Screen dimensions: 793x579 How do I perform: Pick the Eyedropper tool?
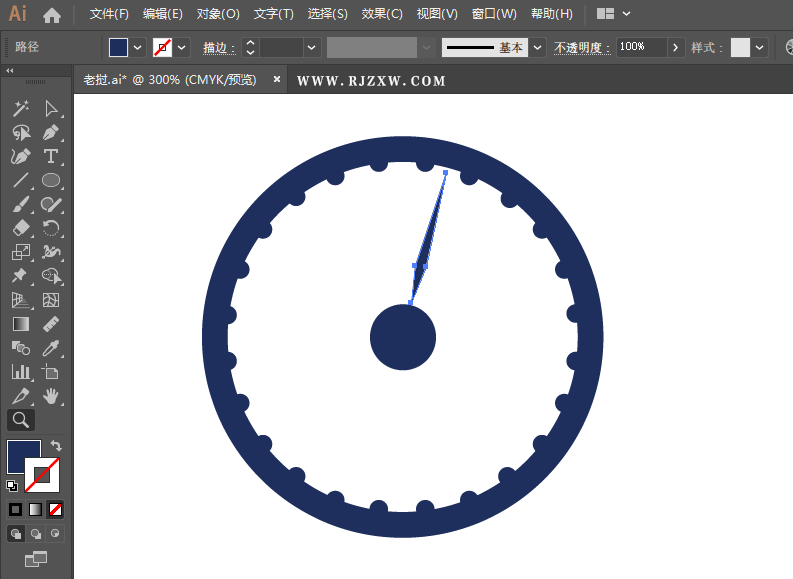pyautogui.click(x=51, y=348)
